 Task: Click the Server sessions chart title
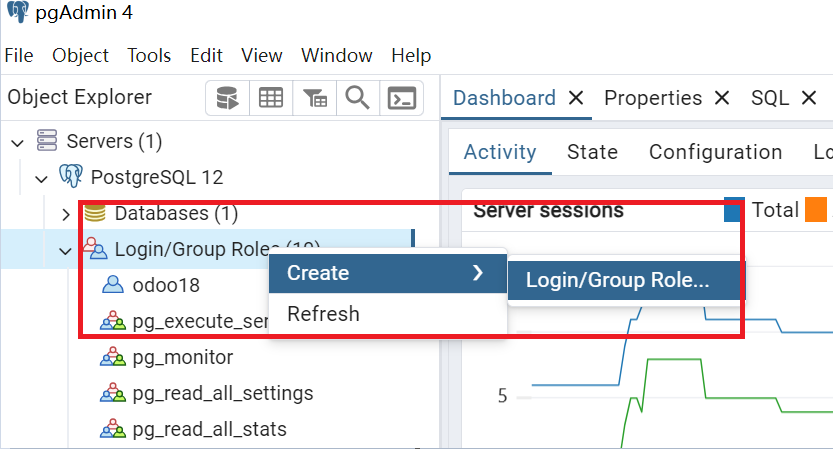click(x=548, y=211)
